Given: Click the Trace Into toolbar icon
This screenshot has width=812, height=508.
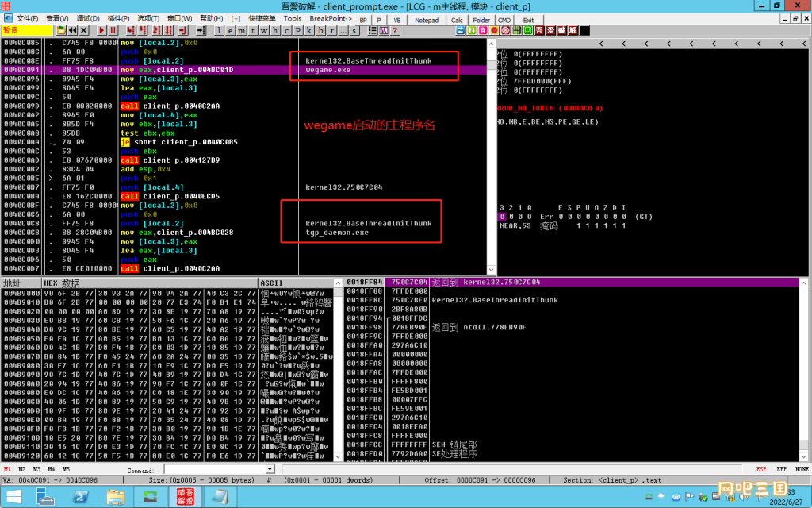Looking at the screenshot, I should pos(156,31).
